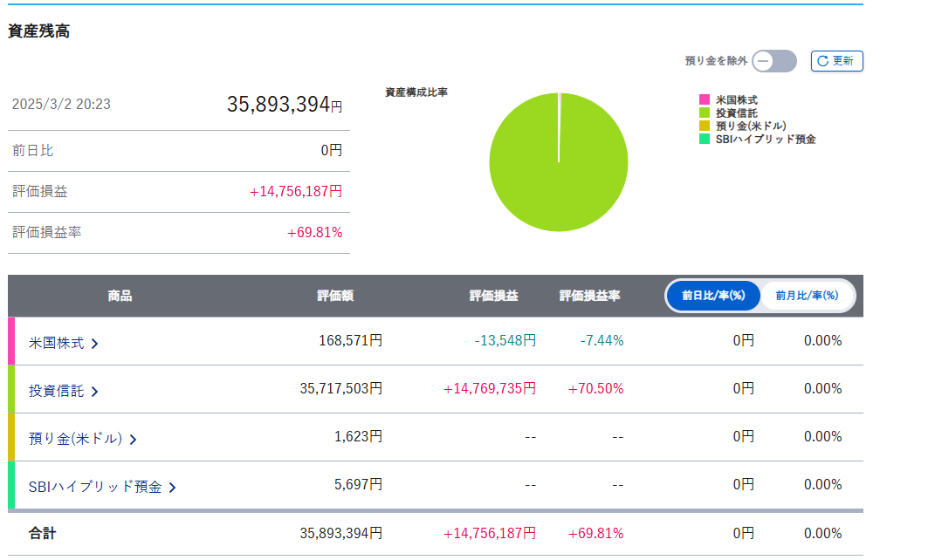Click yellow 預り金(米ドル) legend square

pos(705,126)
